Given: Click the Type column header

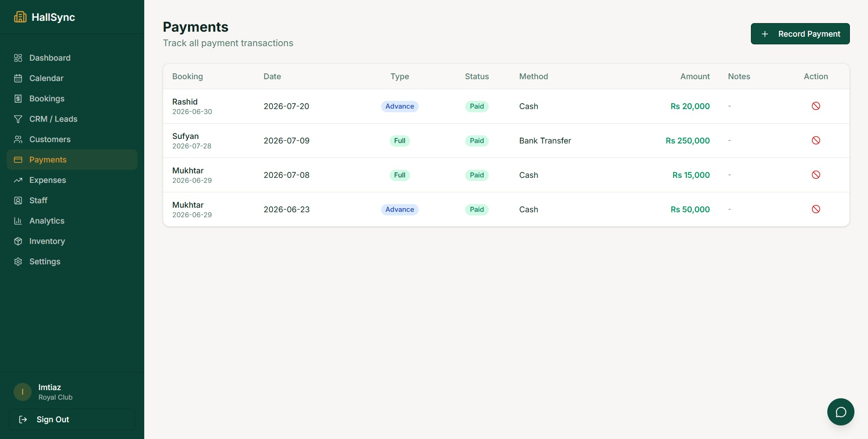Looking at the screenshot, I should pos(400,76).
